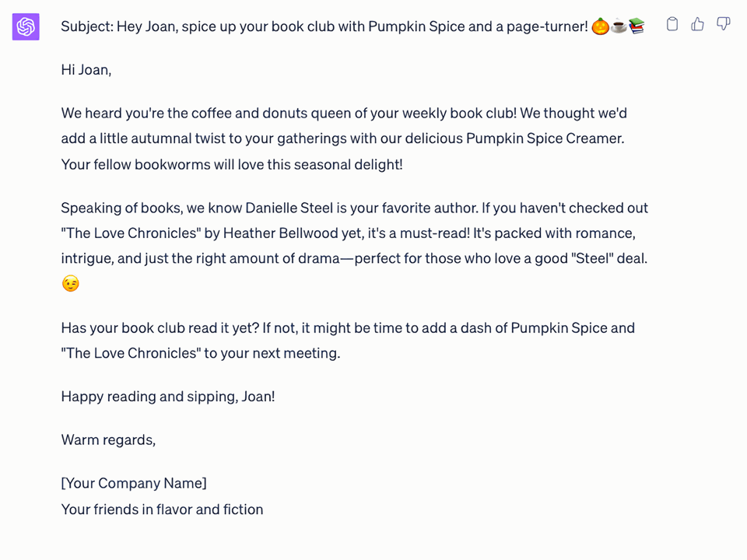
Task: Click the thumbs up feedback icon
Action: click(x=697, y=24)
